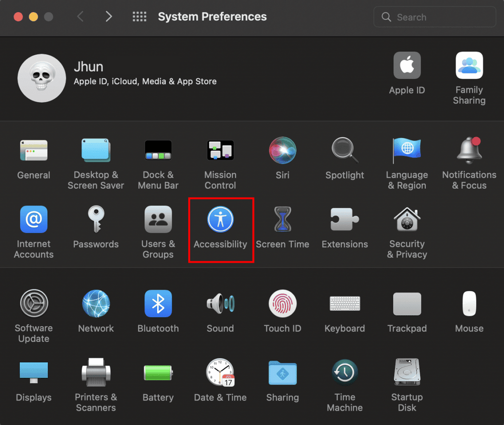Open Touch ID settings

pyautogui.click(x=282, y=303)
